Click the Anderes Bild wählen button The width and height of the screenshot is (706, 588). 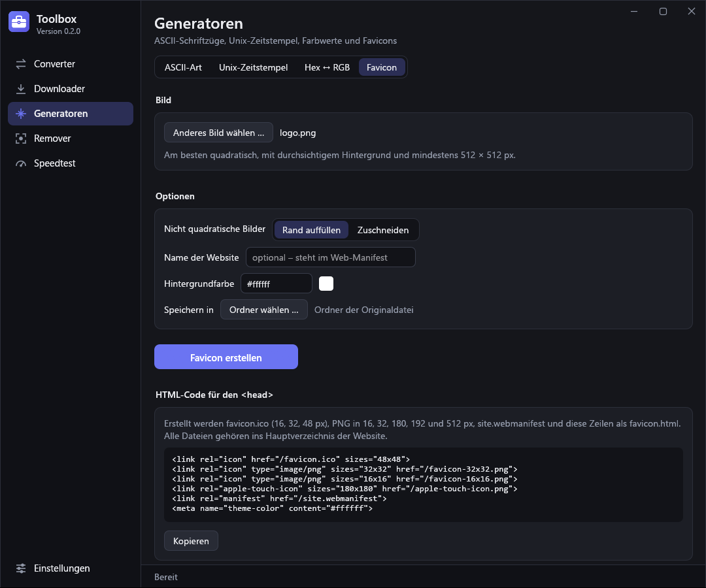point(218,133)
